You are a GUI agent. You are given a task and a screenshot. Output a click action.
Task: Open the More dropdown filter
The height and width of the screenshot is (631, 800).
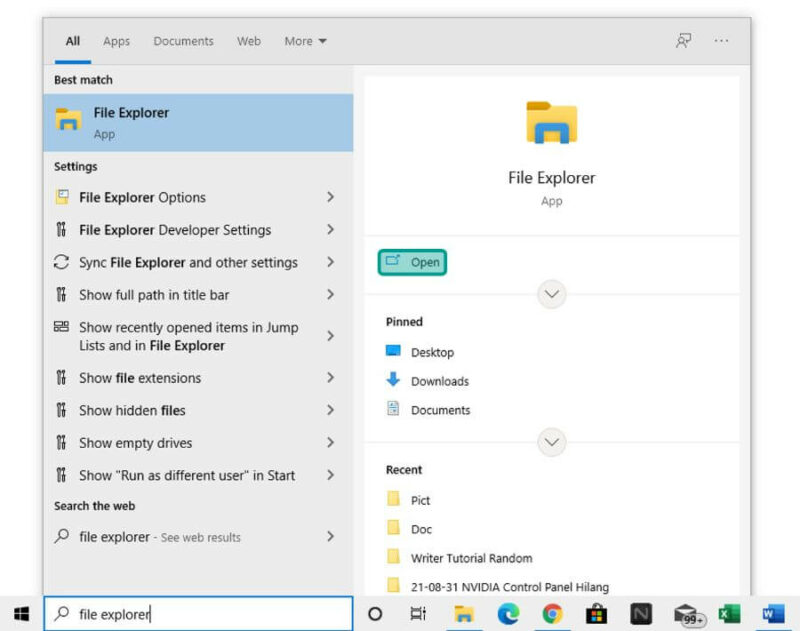[306, 41]
